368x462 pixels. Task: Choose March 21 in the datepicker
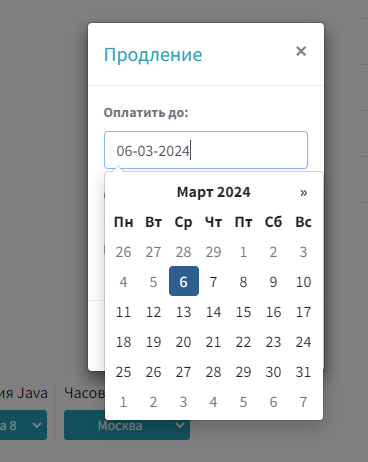213,342
